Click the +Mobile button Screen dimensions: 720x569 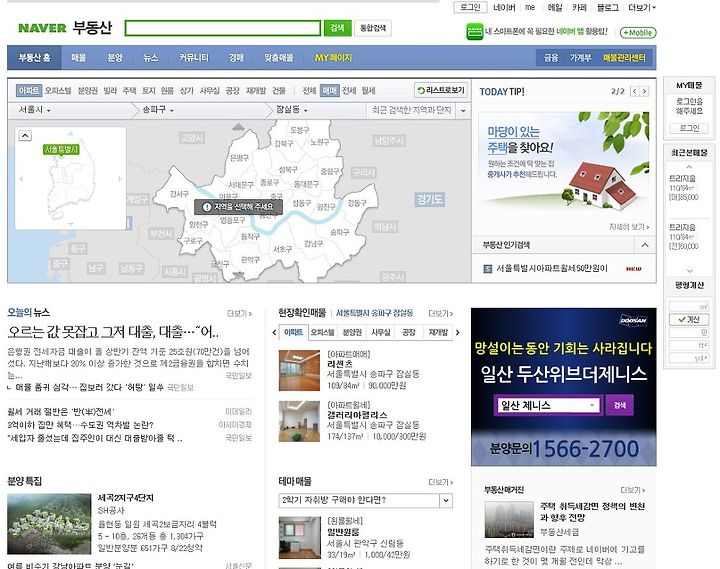[638, 33]
